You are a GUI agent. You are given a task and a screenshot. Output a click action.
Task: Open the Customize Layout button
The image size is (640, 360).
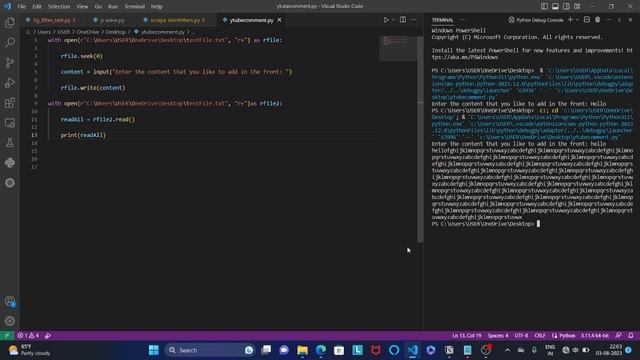(577, 7)
